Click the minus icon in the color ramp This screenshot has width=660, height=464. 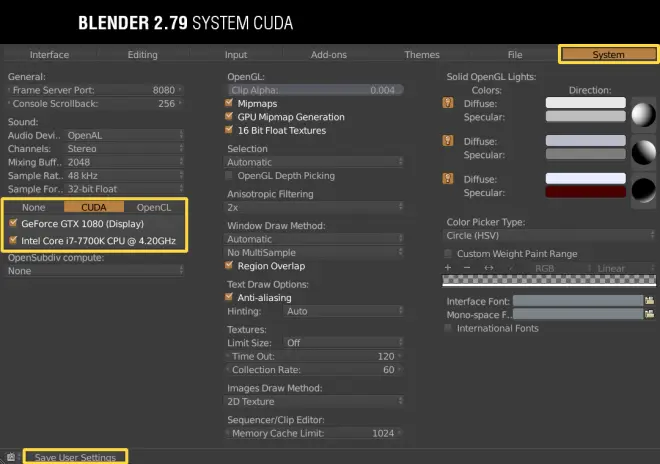(x=467, y=268)
